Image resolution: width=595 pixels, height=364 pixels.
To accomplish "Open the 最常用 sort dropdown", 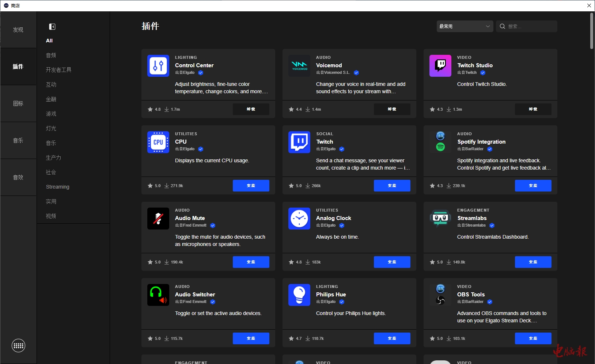I will 465,26.
